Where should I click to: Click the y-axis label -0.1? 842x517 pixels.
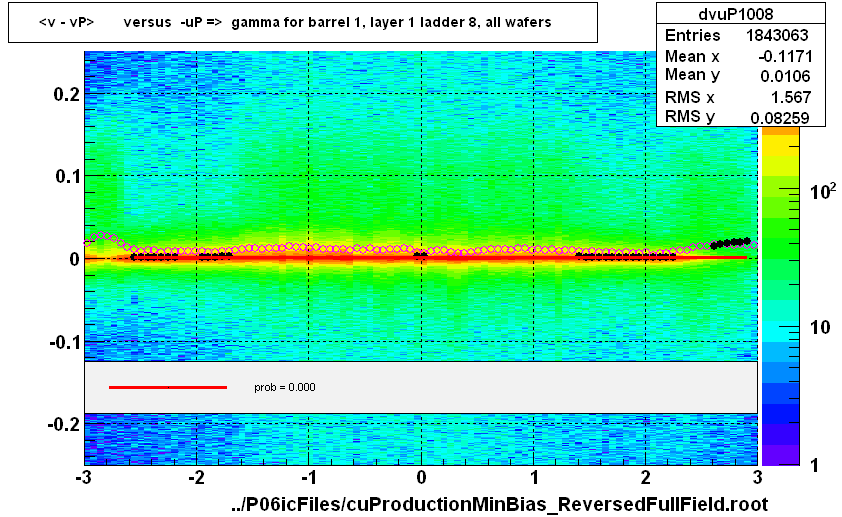pyautogui.click(x=64, y=341)
